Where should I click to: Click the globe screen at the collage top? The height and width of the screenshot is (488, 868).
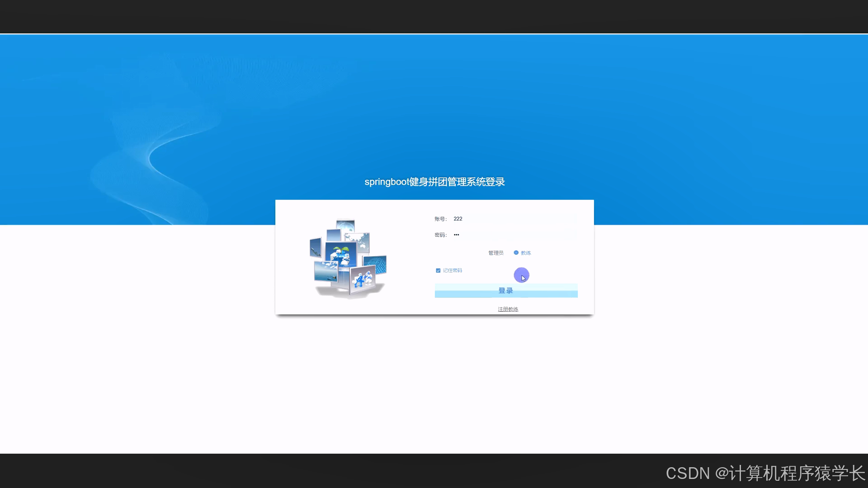[x=345, y=225]
